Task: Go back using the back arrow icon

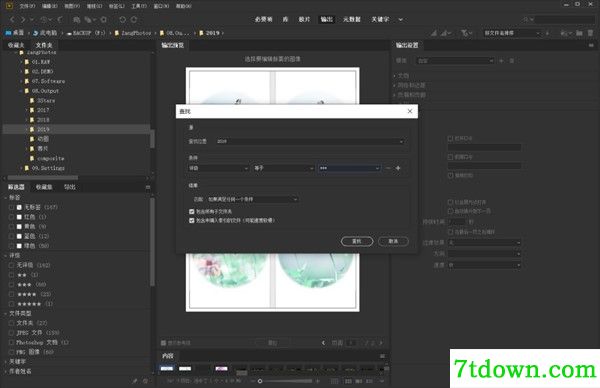Action: tap(12, 19)
